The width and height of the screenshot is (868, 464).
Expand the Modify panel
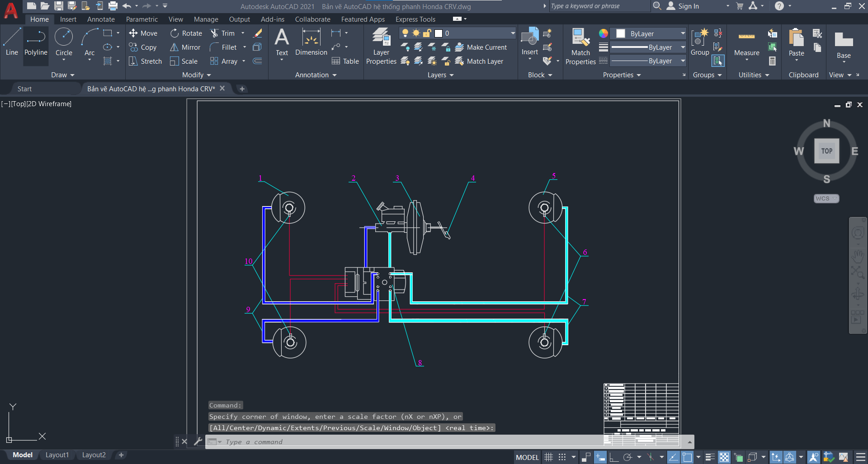point(197,75)
